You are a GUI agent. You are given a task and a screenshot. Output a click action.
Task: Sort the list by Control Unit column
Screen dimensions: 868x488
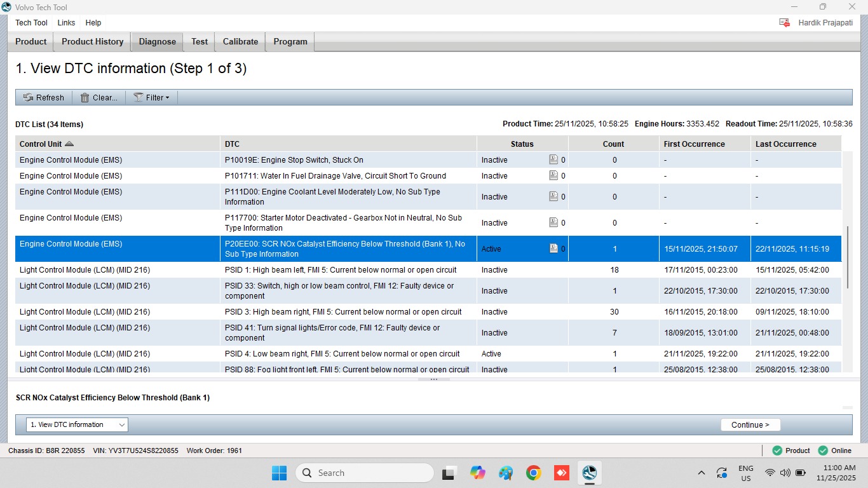pyautogui.click(x=118, y=144)
